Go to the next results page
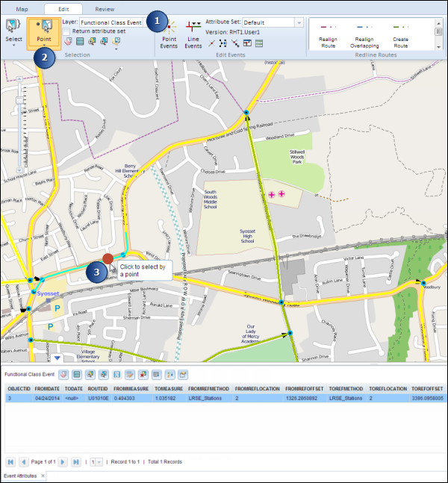 click(63, 462)
